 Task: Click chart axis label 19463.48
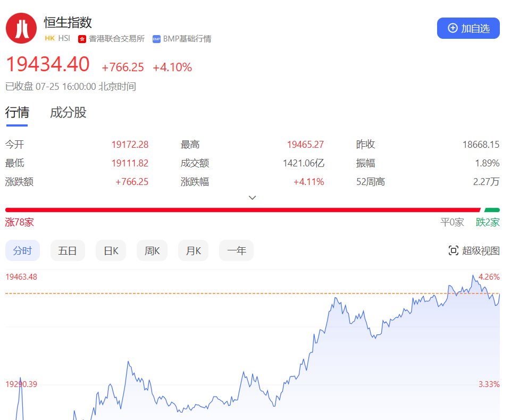21,277
